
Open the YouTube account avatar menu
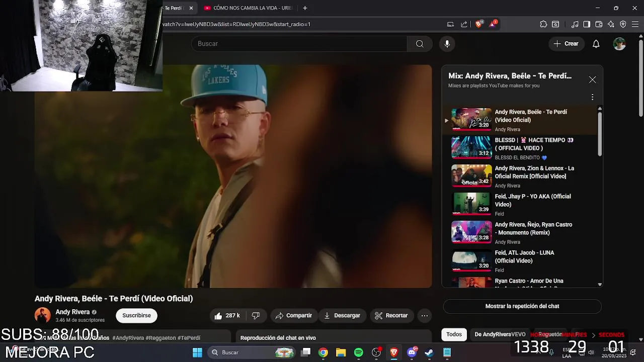point(619,44)
